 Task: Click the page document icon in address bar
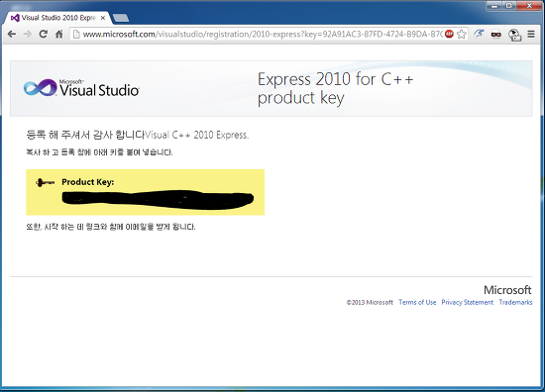(76, 34)
